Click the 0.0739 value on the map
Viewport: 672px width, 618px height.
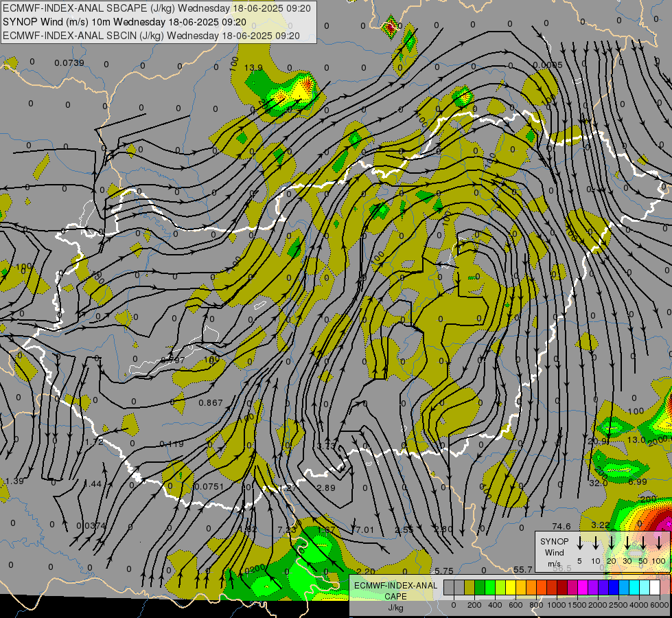point(69,63)
